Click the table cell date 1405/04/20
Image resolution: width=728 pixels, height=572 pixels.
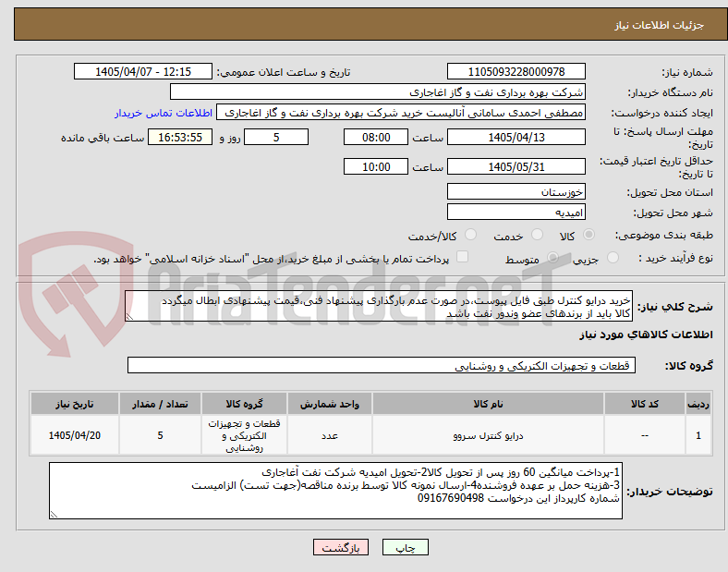[x=74, y=435]
